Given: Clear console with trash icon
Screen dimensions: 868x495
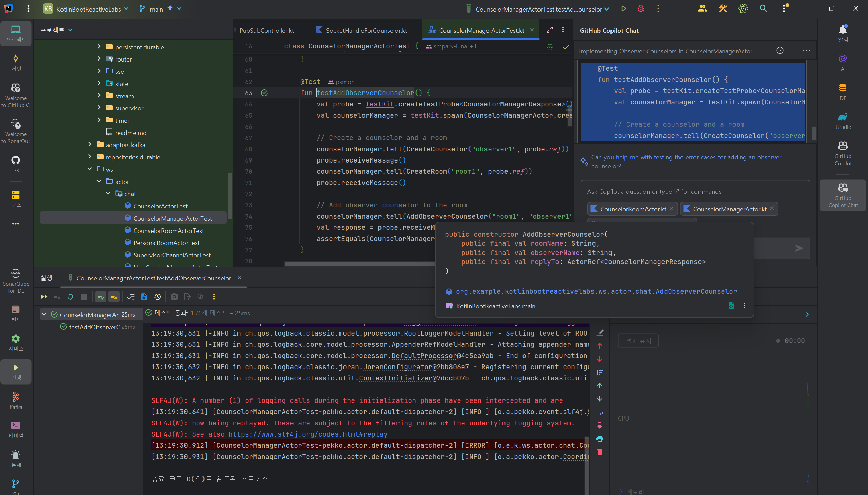Looking at the screenshot, I should coord(599,451).
